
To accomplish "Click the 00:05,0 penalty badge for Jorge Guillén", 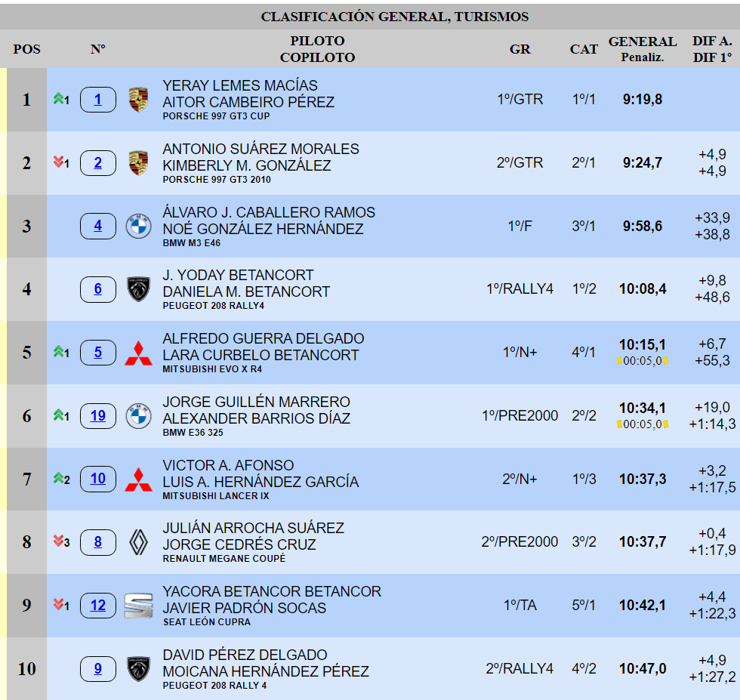I will [643, 424].
